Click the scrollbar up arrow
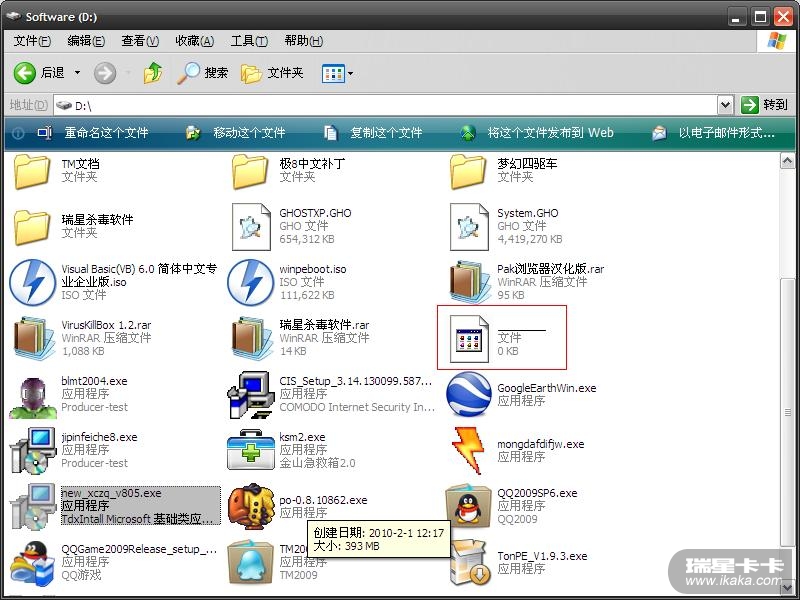Viewport: 800px width, 600px height. click(787, 161)
